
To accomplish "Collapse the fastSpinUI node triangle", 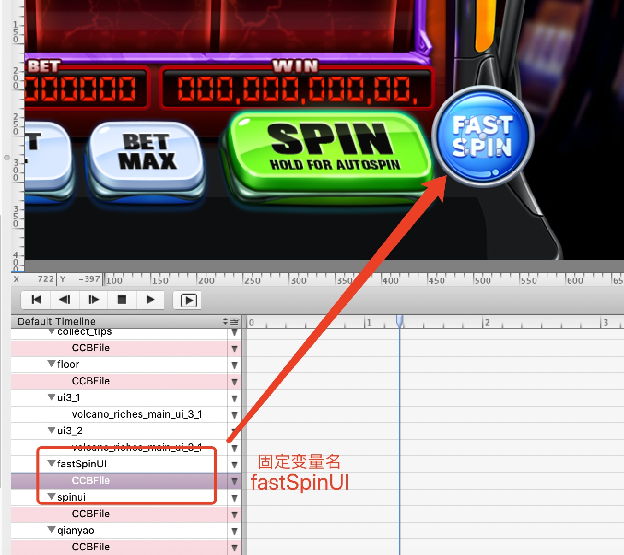I will [51, 464].
